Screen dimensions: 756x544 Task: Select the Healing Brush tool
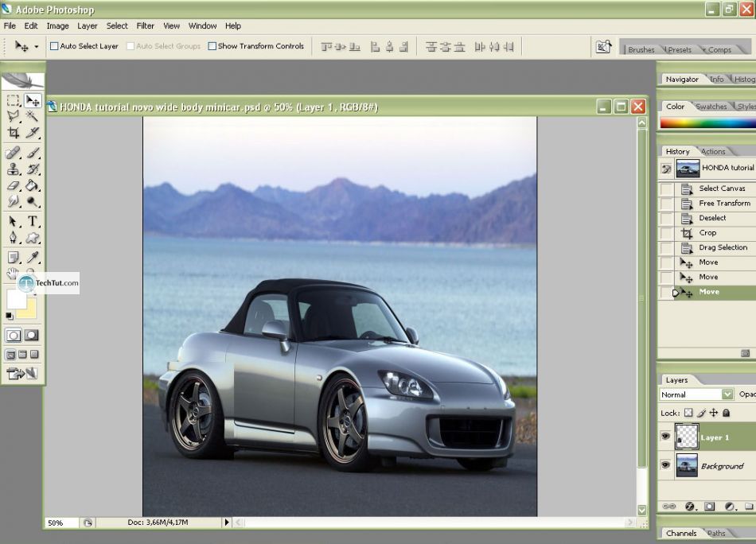click(13, 153)
